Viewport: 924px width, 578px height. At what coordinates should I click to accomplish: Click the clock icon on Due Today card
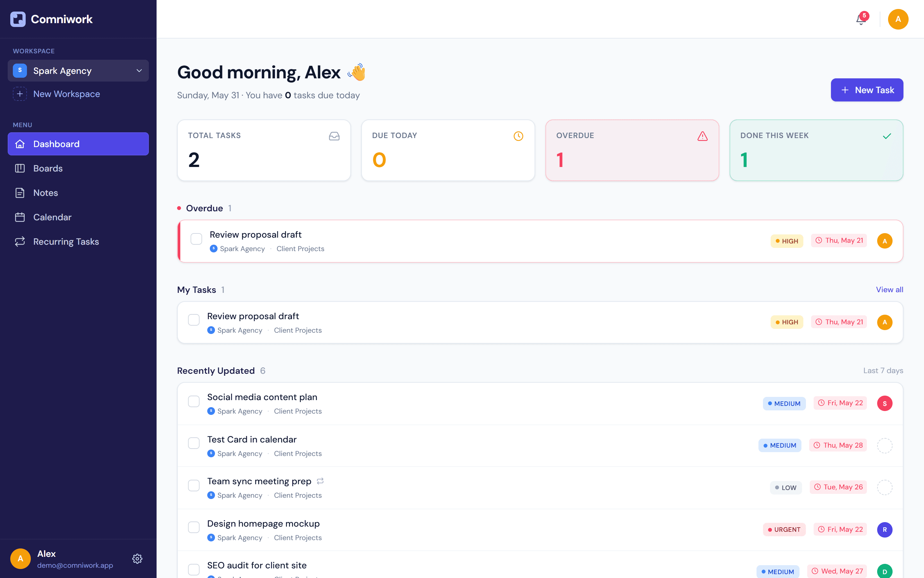pos(518,136)
